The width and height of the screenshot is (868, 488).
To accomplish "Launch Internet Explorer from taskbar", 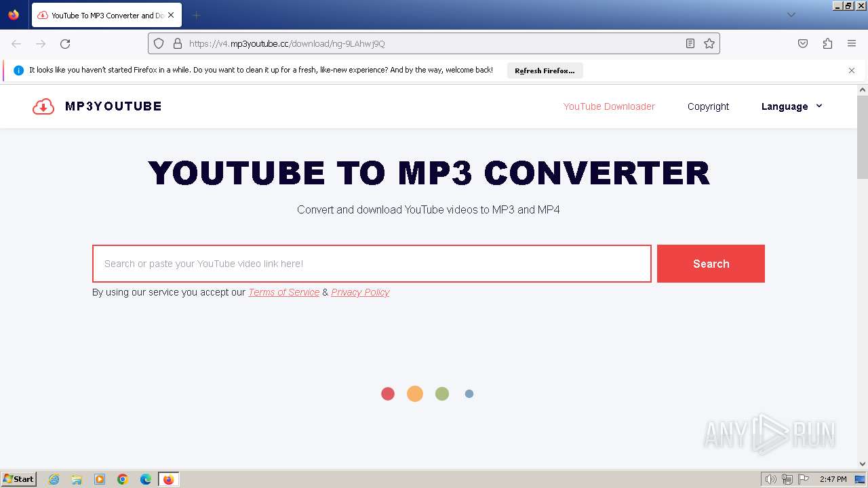I will click(54, 479).
